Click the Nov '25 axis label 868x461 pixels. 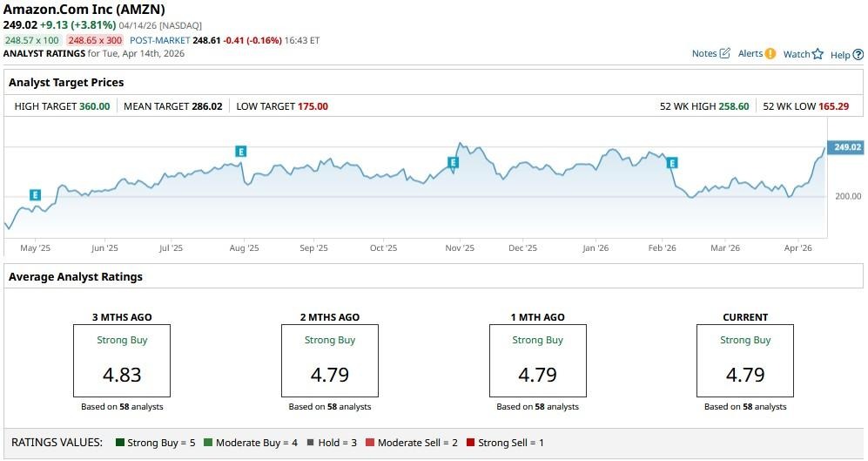[460, 248]
